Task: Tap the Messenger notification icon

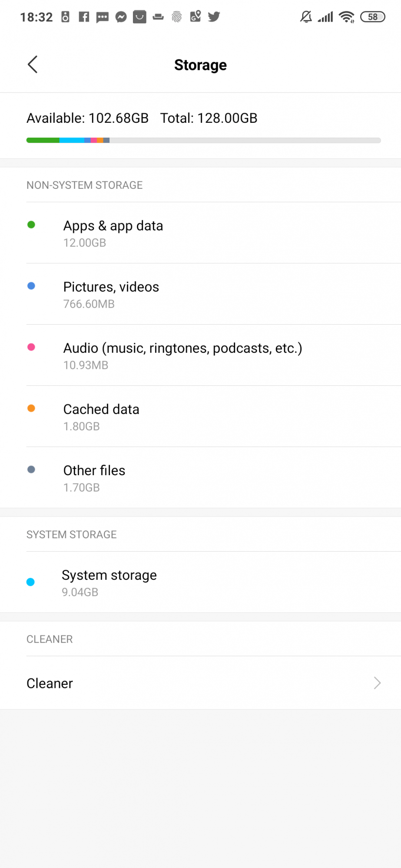Action: pyautogui.click(x=121, y=17)
